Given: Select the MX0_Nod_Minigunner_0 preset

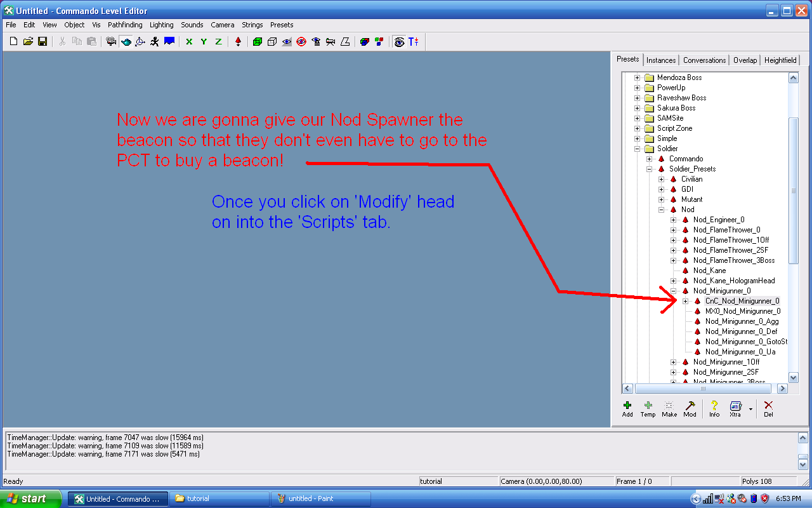Looking at the screenshot, I should click(742, 311).
